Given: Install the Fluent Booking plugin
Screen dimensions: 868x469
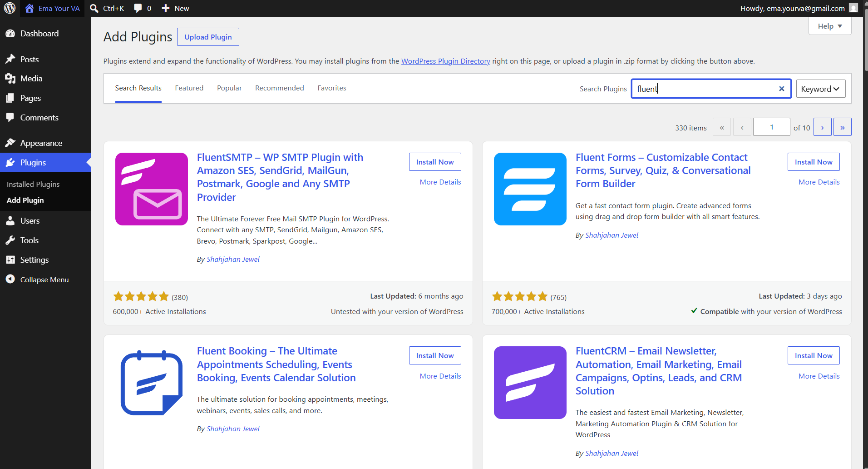Looking at the screenshot, I should [x=435, y=355].
